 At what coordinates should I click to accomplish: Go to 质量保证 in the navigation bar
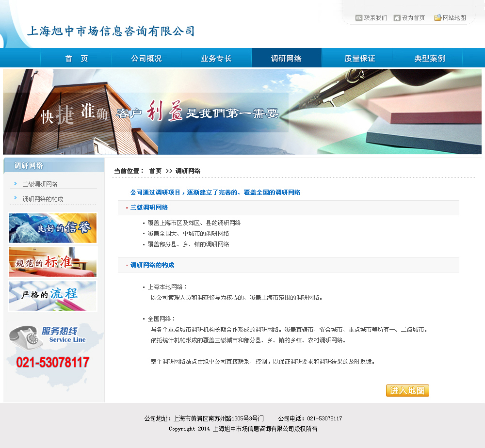pos(359,58)
